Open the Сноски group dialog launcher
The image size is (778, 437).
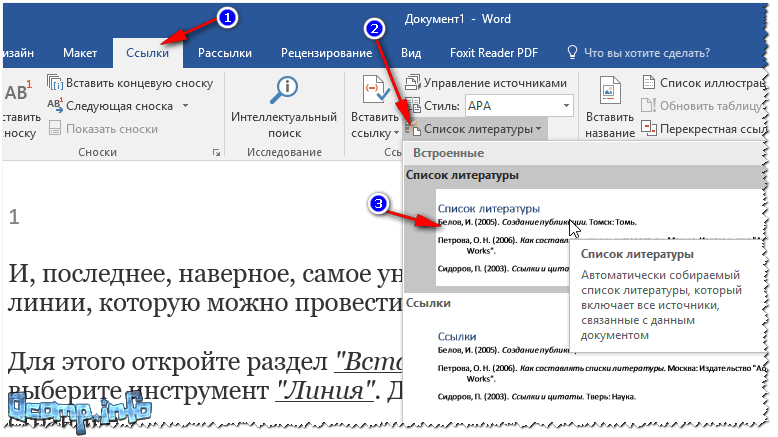(216, 153)
